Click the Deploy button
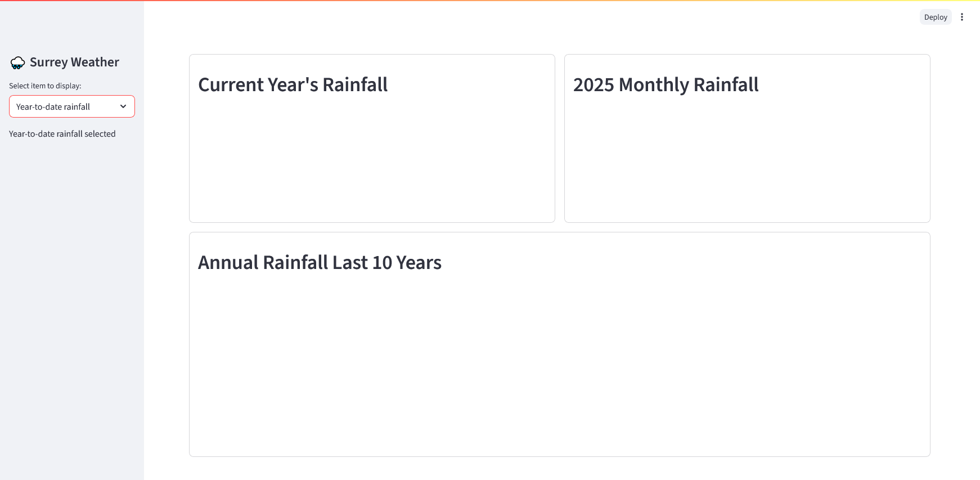 point(936,17)
